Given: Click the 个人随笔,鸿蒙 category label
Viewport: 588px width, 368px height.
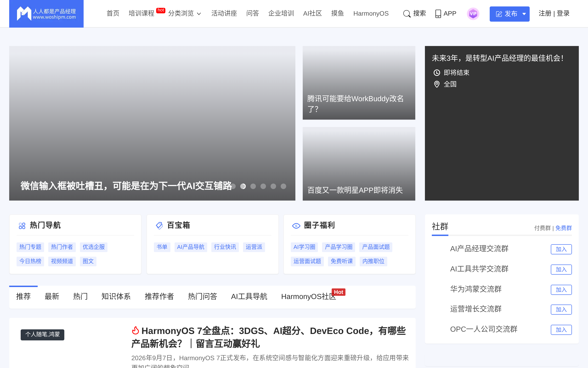Looking at the screenshot, I should 42,335.
